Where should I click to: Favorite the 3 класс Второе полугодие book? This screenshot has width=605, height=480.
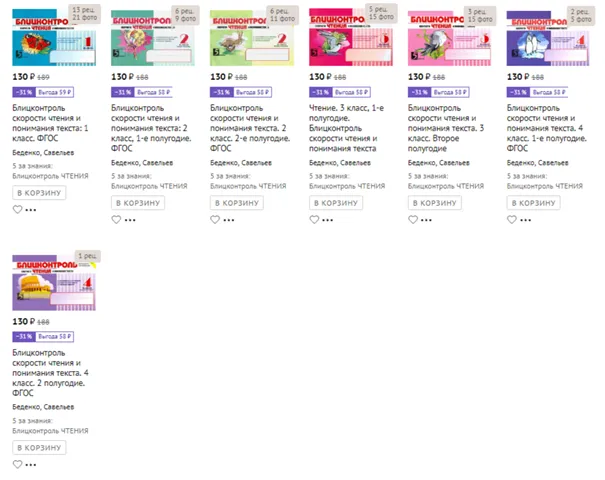point(413,220)
